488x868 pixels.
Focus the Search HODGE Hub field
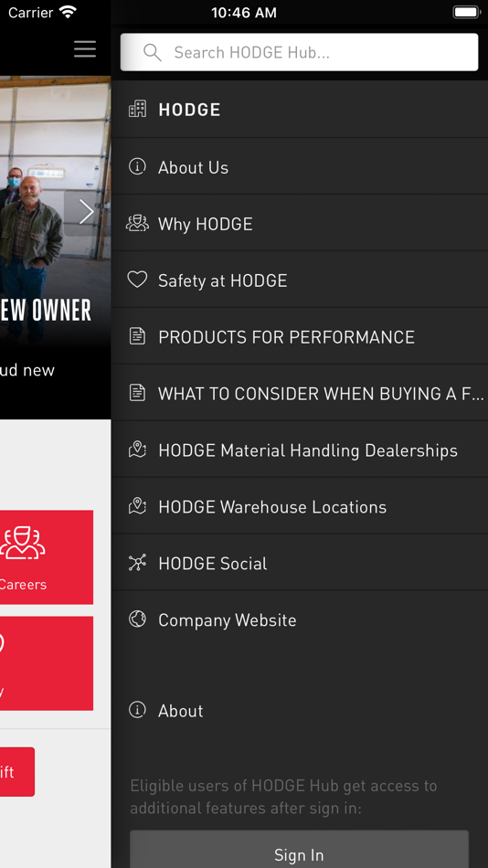(299, 52)
